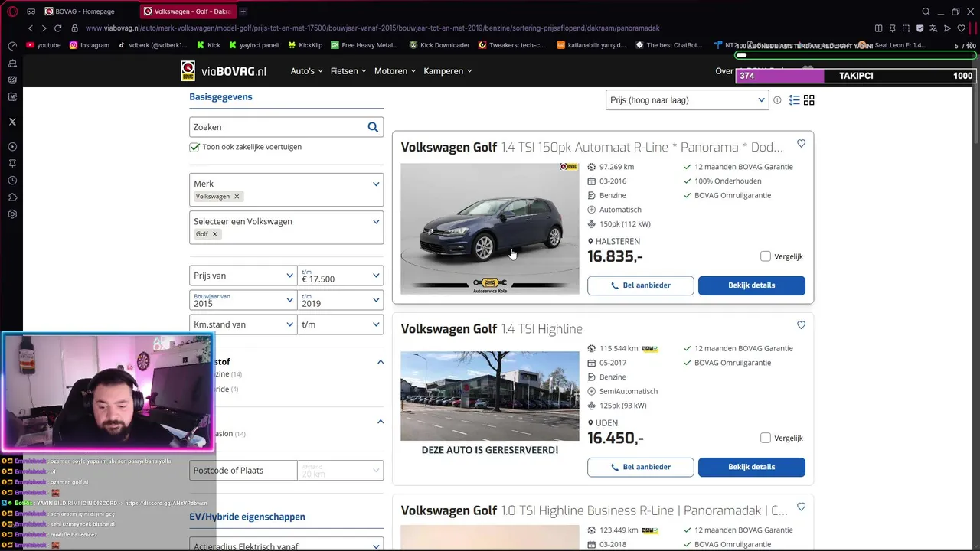Open the 'Km.stand van' dropdown
980x551 pixels.
pyautogui.click(x=243, y=324)
